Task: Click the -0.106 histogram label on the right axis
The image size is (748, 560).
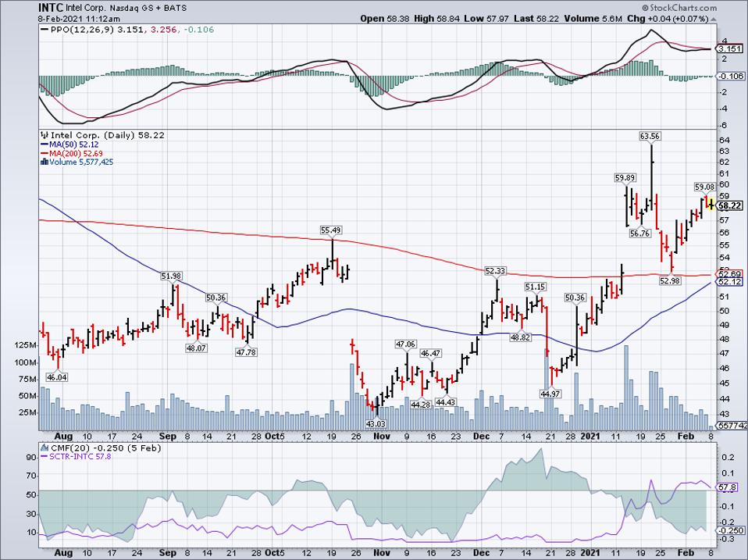Action: (x=730, y=77)
